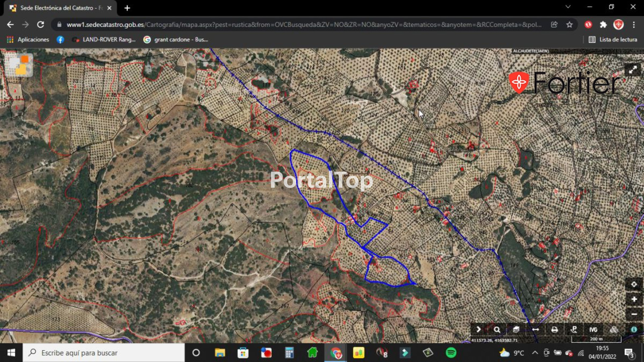Toggle the orange-yellow layer switcher at the map's top left
This screenshot has height=362, width=644.
click(x=19, y=65)
